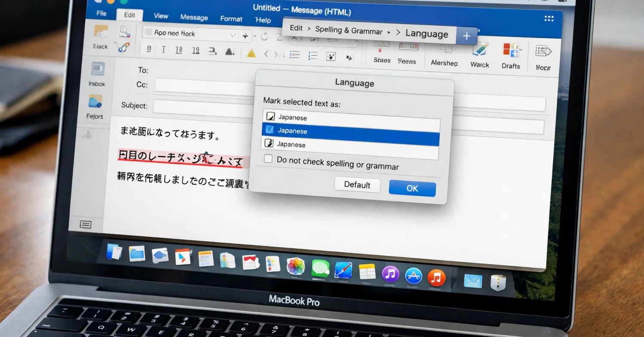Click the colorful brush icon

(123, 47)
